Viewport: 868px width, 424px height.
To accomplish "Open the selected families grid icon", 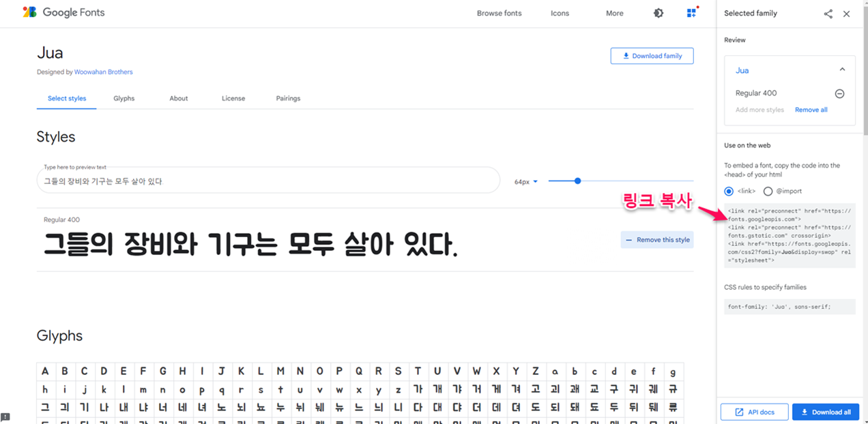I will pyautogui.click(x=692, y=12).
